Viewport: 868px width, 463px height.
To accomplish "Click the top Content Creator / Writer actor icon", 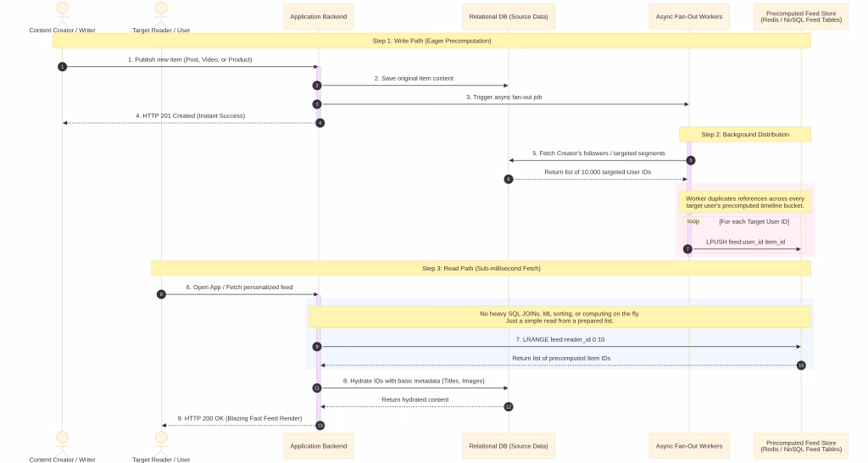I will click(63, 14).
